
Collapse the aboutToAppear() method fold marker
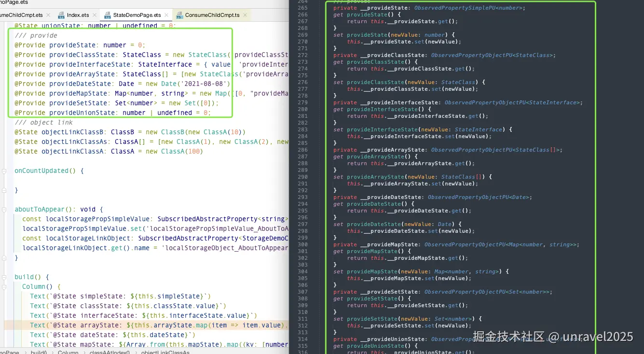pos(3,210)
